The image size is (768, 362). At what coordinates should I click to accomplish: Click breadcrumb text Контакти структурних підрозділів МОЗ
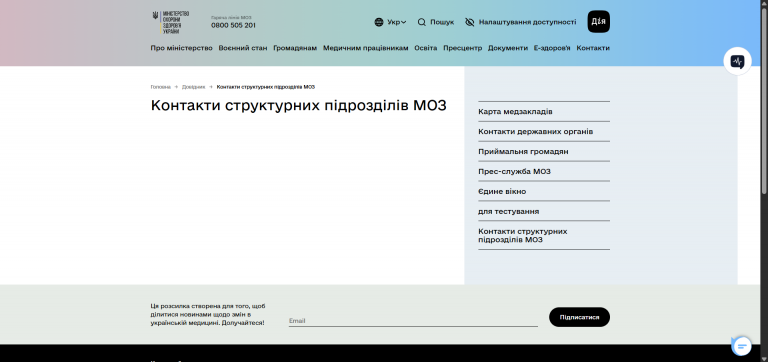click(265, 87)
